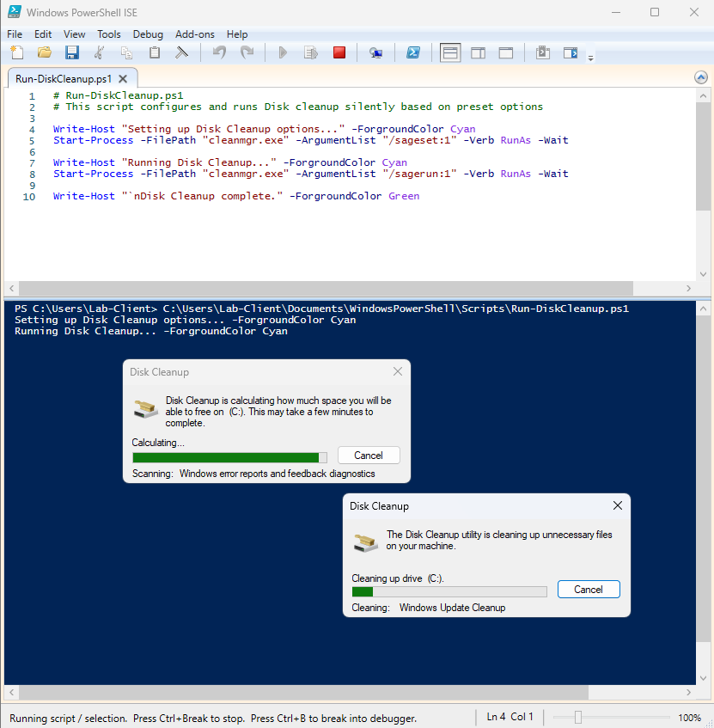Cancel cleaning drive C:

(x=589, y=590)
